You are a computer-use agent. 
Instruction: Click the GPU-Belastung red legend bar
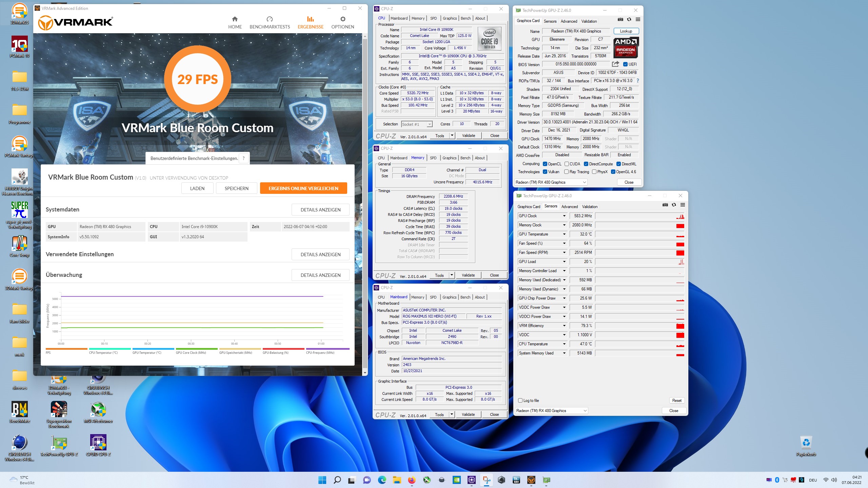tap(283, 349)
